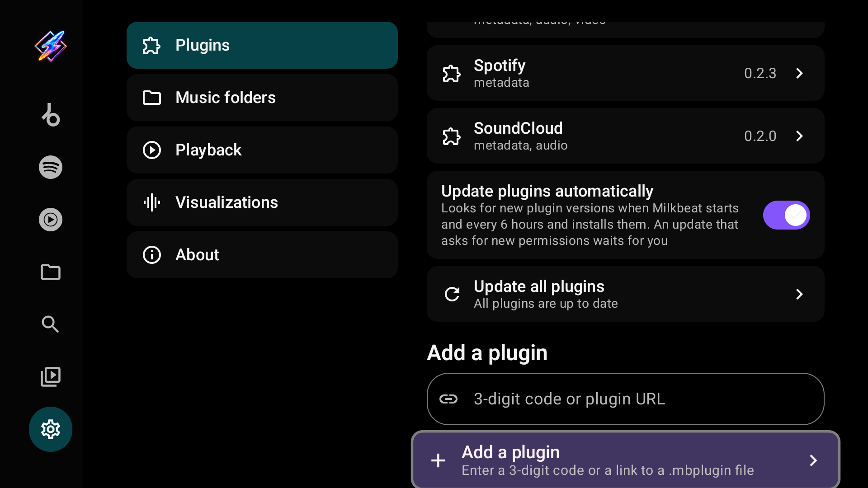Image resolution: width=868 pixels, height=488 pixels.
Task: Open the playlists library sidebar icon
Action: pos(51,377)
